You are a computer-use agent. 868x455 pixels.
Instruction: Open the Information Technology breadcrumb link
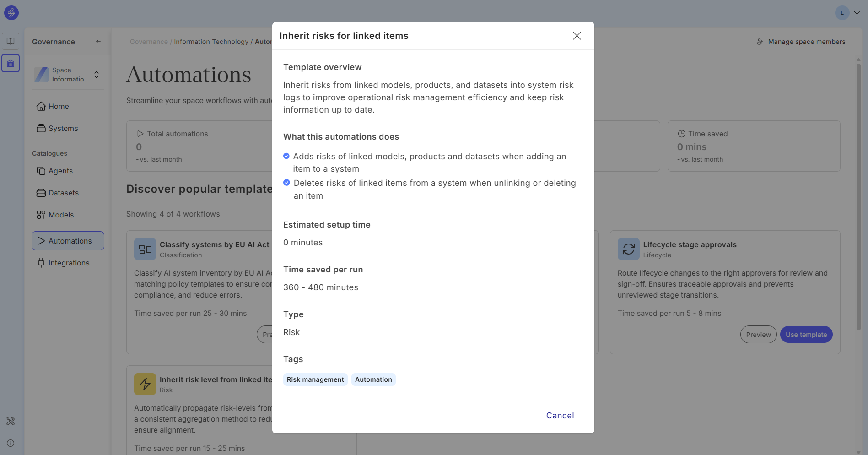coord(211,42)
